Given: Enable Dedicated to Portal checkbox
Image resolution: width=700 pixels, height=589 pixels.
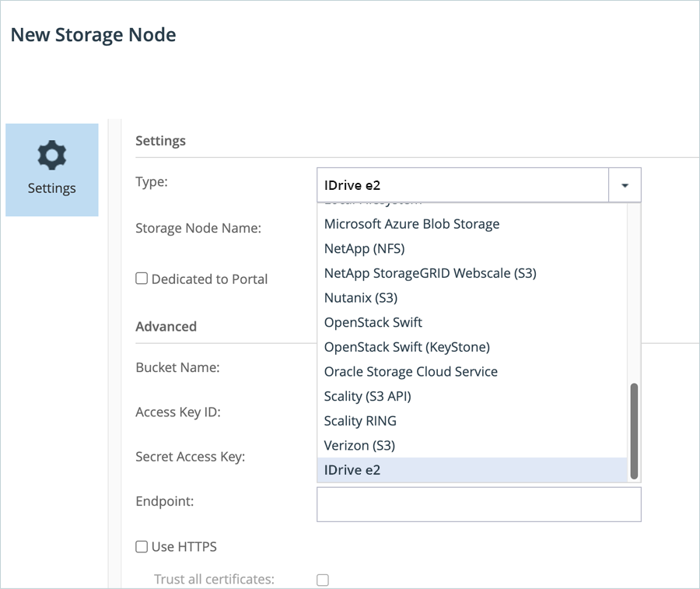Looking at the screenshot, I should (x=142, y=279).
